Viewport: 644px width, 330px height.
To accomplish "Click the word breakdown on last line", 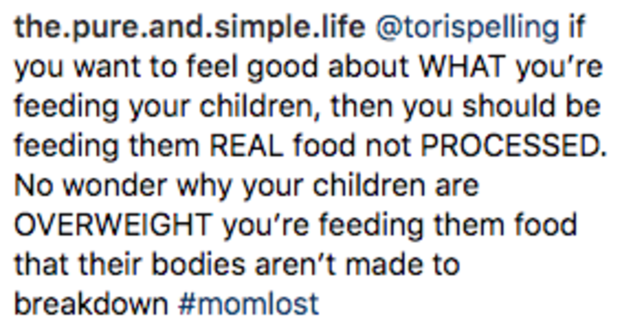I will pos(91,303).
